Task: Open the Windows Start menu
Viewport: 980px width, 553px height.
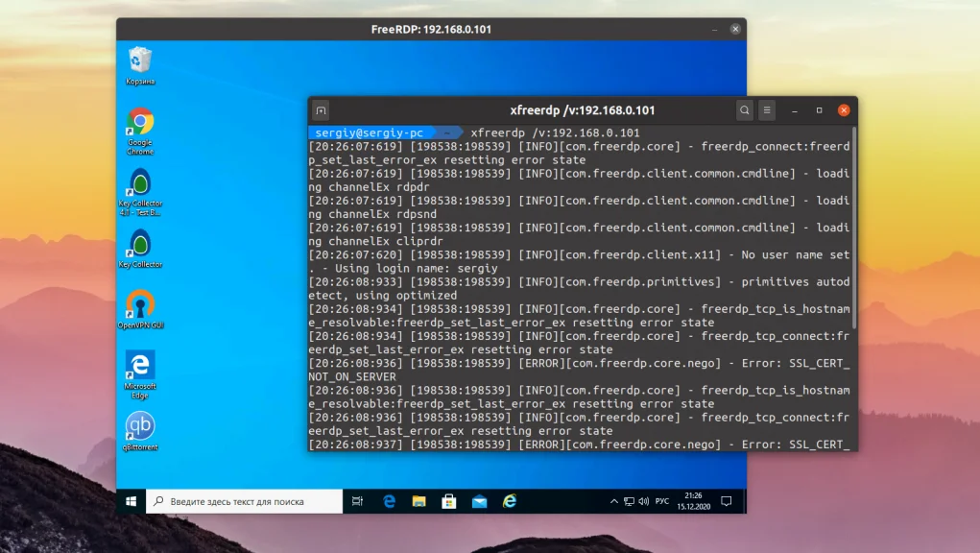Action: point(130,500)
